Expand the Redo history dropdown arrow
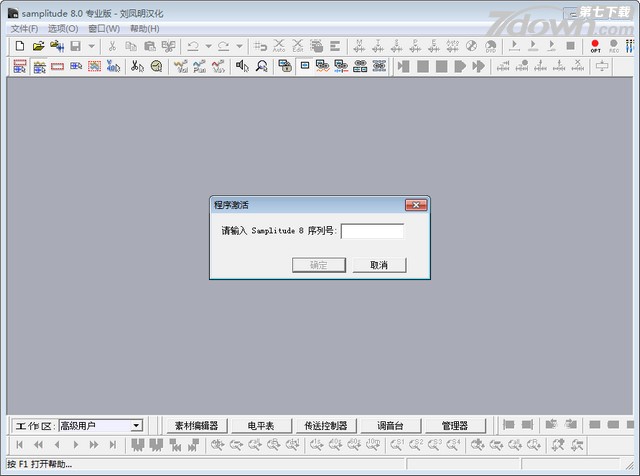The image size is (640, 476). click(240, 46)
